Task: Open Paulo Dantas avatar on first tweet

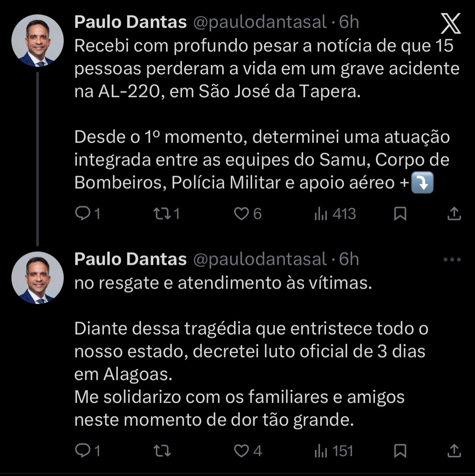Action: click(x=38, y=41)
